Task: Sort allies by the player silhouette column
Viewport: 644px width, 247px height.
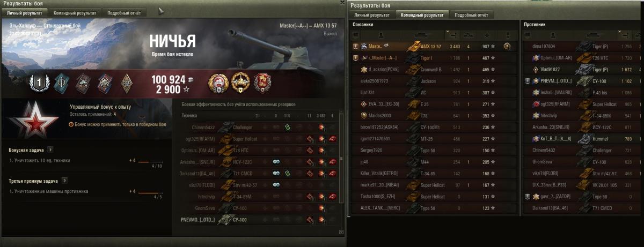Action: (x=382, y=35)
